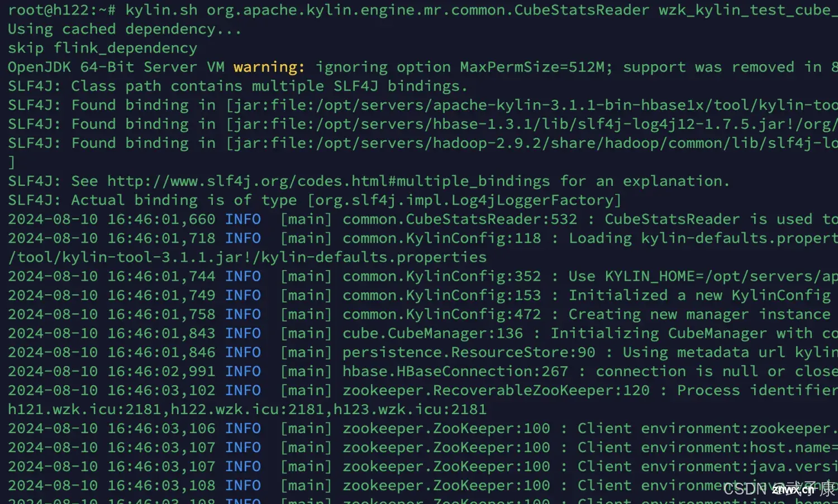Click timestamp "16:46:03,102"
This screenshot has height=504, width=838.
pos(161,390)
